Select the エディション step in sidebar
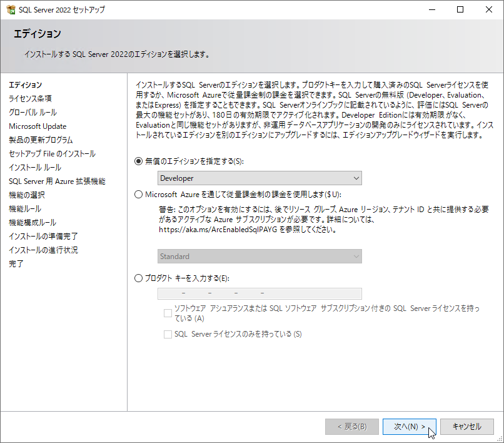This screenshot has width=504, height=443. (26, 85)
